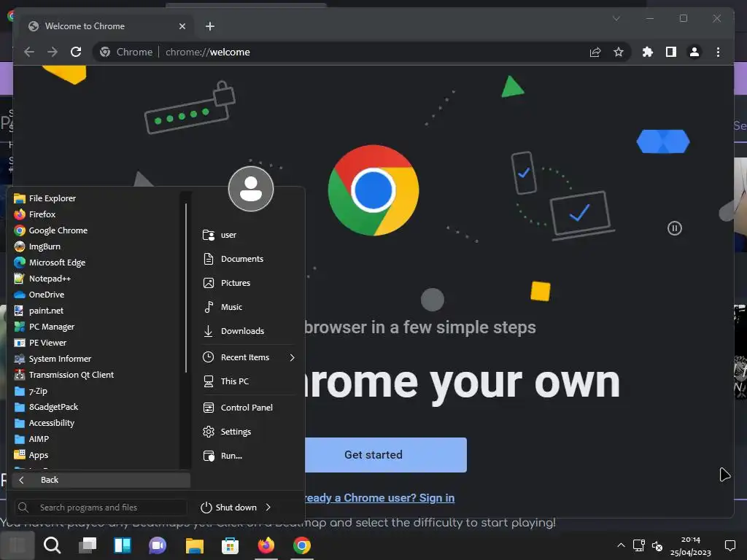Go Back in the start menu
The image size is (747, 560).
point(101,480)
